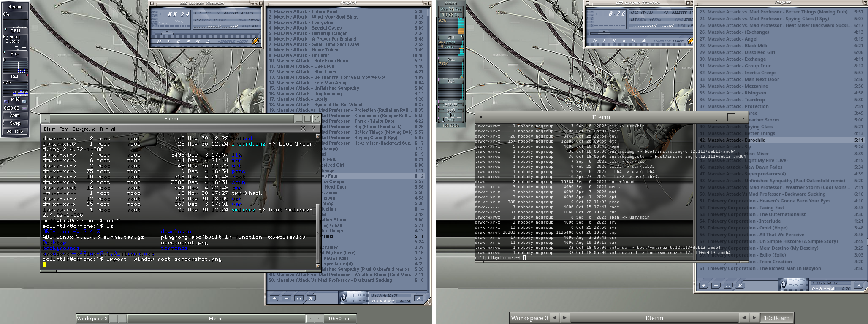Image resolution: width=868 pixels, height=324 pixels.
Task: Toggle SHUFFLE in the 0:26 player
Action: (x=663, y=41)
